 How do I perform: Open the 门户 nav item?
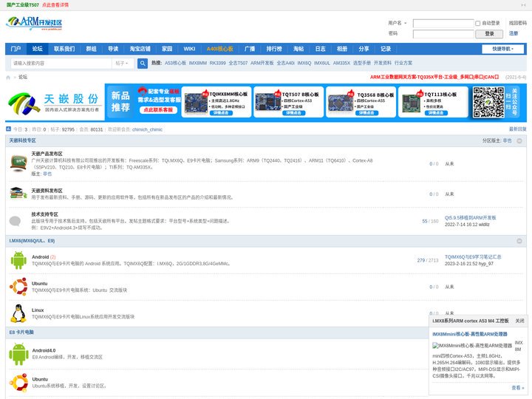(16, 49)
